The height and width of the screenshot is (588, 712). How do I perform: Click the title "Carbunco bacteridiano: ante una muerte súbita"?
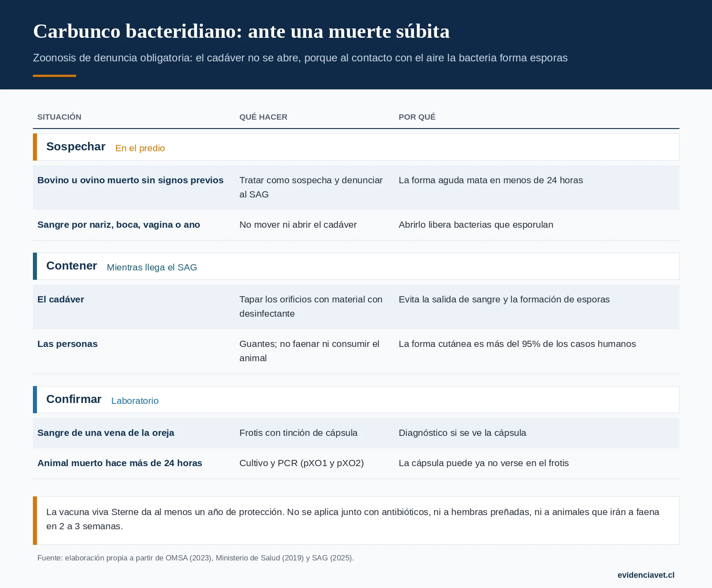241,31
